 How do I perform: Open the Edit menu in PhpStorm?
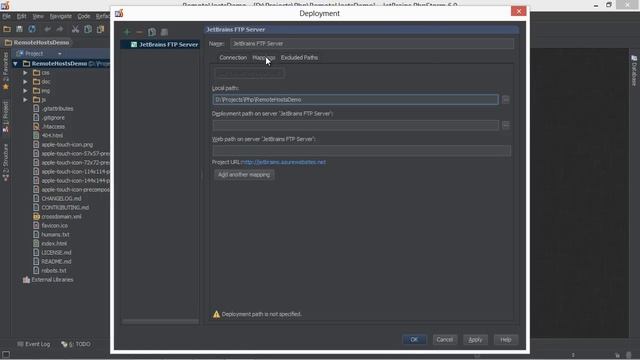[21, 16]
